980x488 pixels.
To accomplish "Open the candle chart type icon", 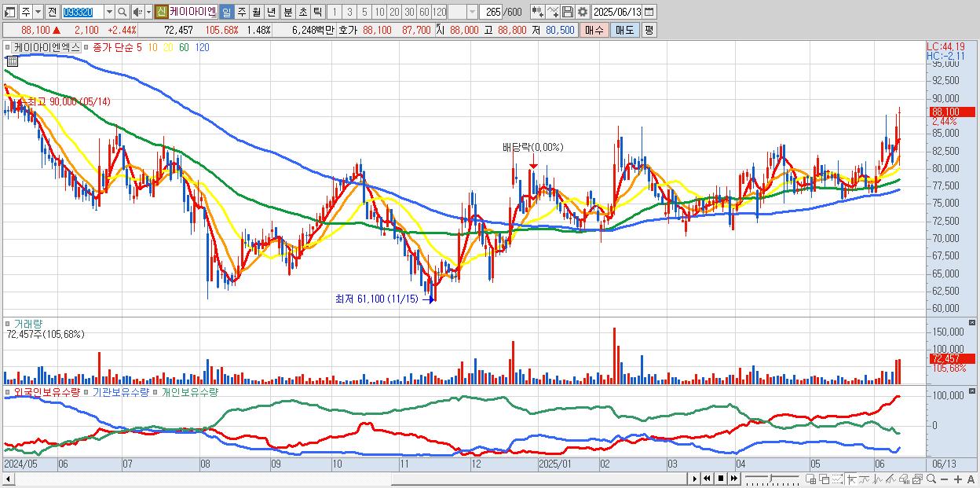I will [538, 12].
